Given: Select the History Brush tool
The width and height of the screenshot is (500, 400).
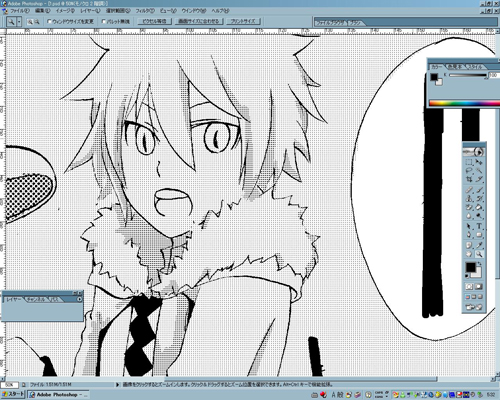Looking at the screenshot, I should click(x=479, y=199).
